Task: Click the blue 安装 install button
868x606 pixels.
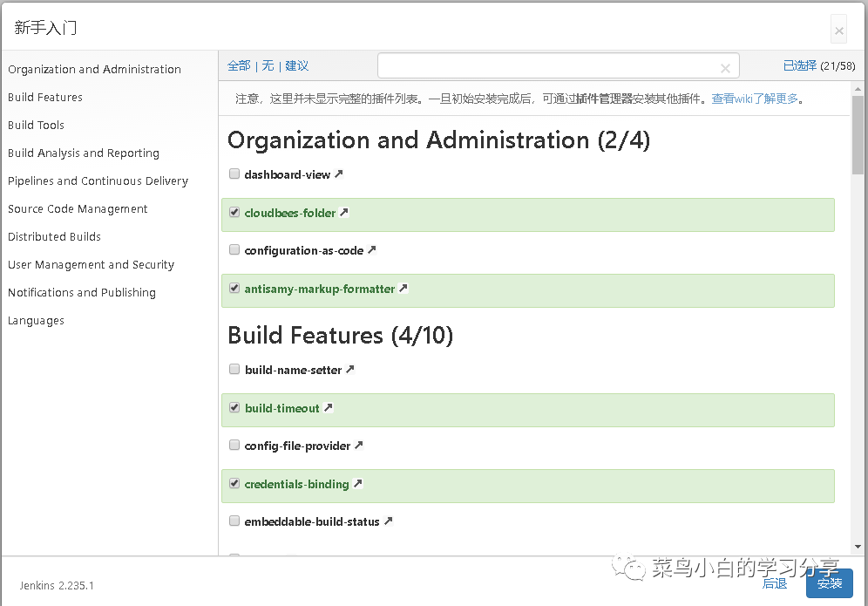Action: (x=829, y=583)
